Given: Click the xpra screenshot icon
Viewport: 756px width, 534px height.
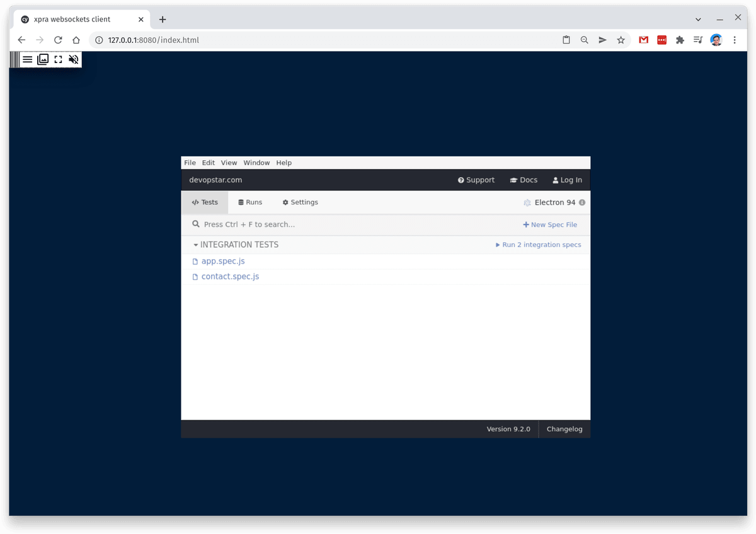Looking at the screenshot, I should click(x=43, y=59).
